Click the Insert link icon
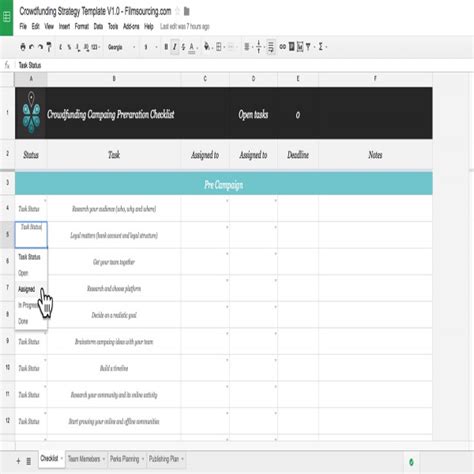 coord(283,47)
